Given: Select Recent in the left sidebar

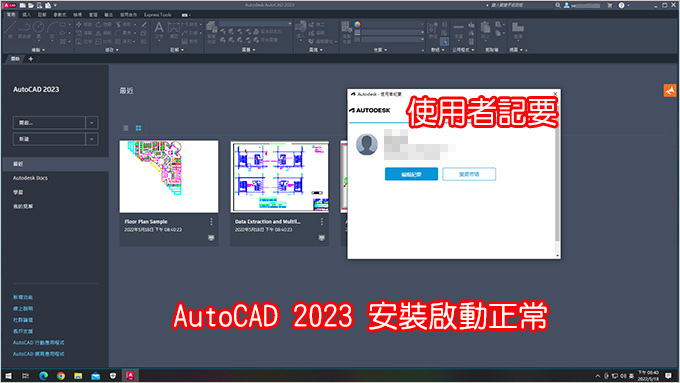Looking at the screenshot, I should click(x=55, y=164).
